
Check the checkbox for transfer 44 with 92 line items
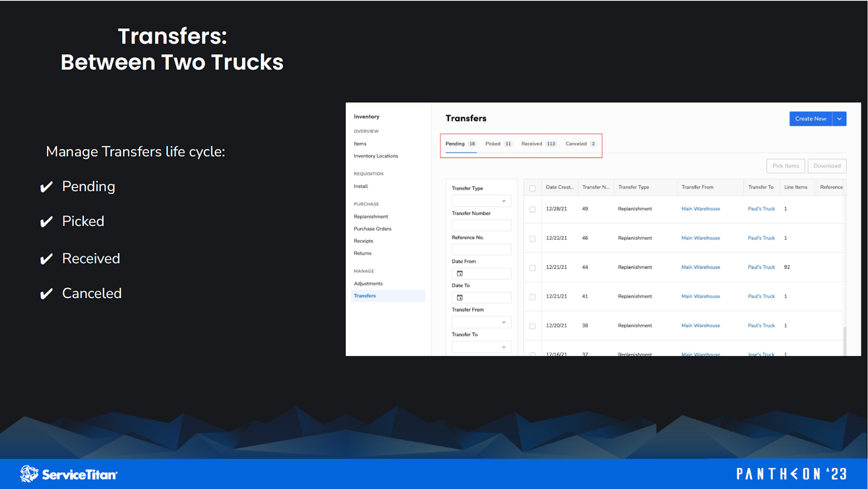click(x=532, y=267)
